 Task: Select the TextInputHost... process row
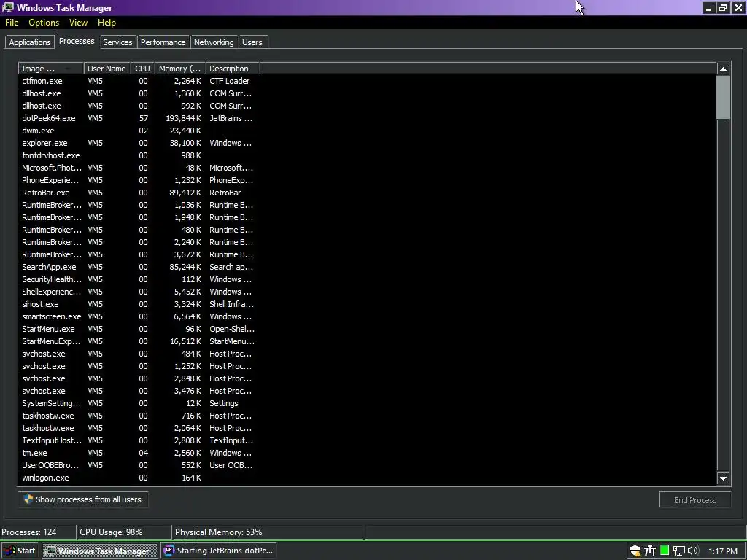138,440
